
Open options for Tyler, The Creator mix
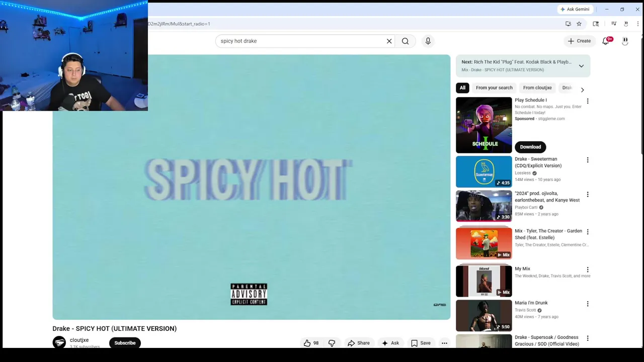click(x=587, y=232)
